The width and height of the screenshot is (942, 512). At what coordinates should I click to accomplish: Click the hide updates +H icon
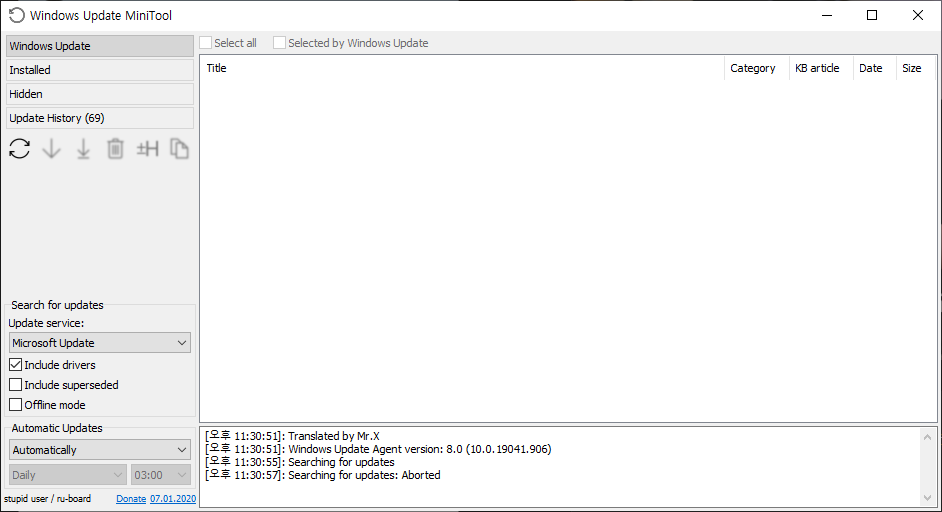tap(147, 148)
